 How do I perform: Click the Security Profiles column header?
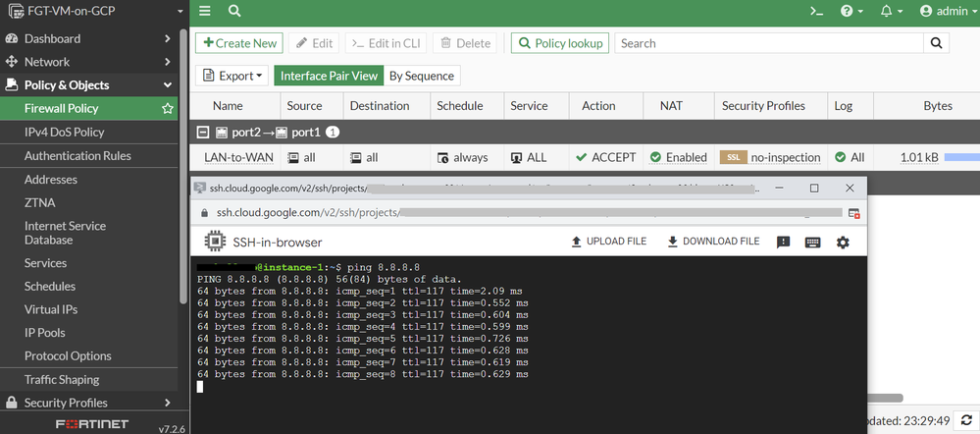point(763,106)
